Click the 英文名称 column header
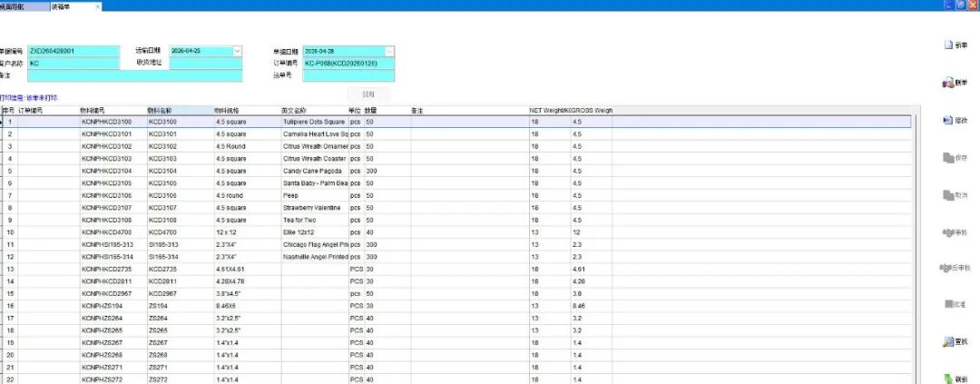The width and height of the screenshot is (980, 384). [x=314, y=111]
